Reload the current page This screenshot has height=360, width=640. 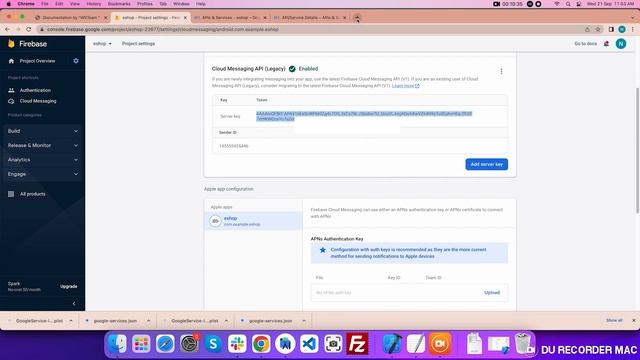coord(29,29)
